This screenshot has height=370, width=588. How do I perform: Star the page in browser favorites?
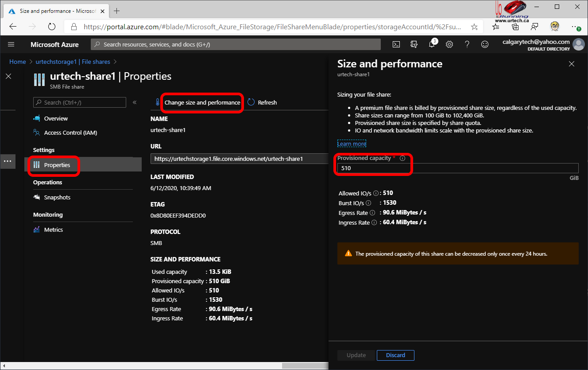474,27
